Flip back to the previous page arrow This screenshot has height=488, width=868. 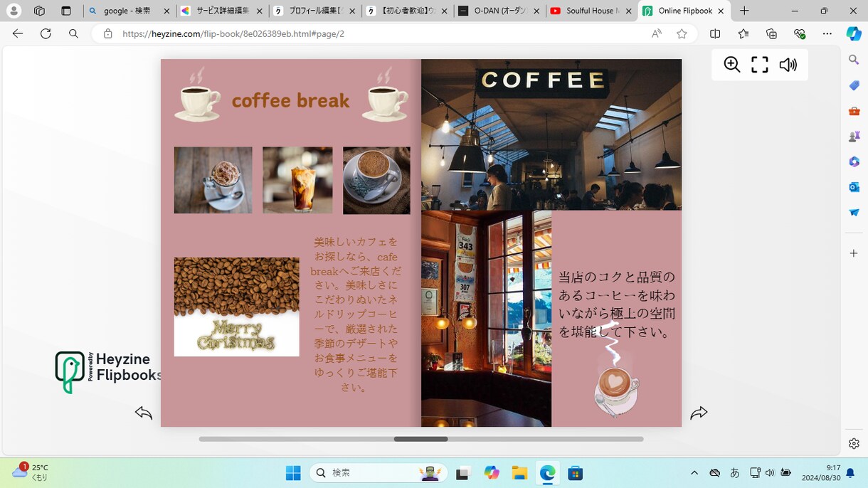pos(144,413)
